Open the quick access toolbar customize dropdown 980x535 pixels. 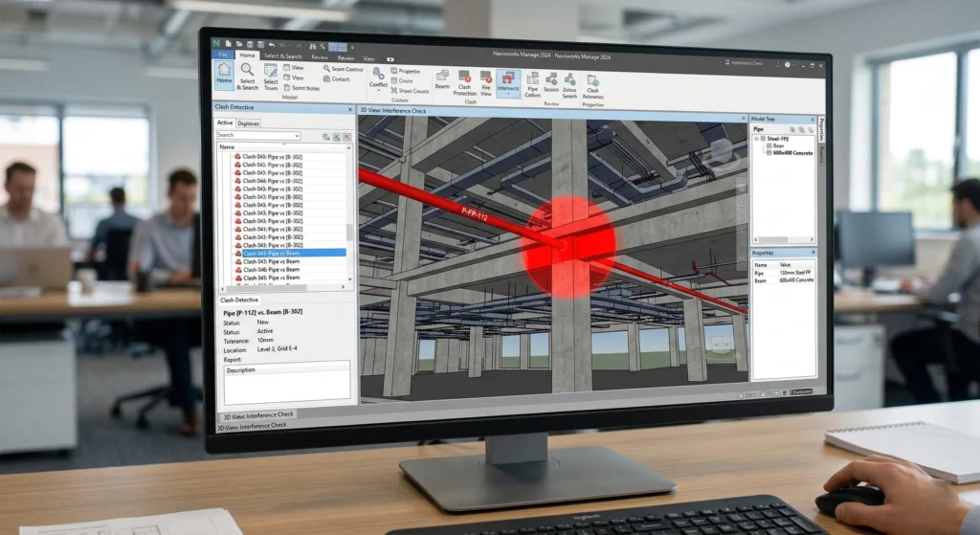[x=352, y=47]
